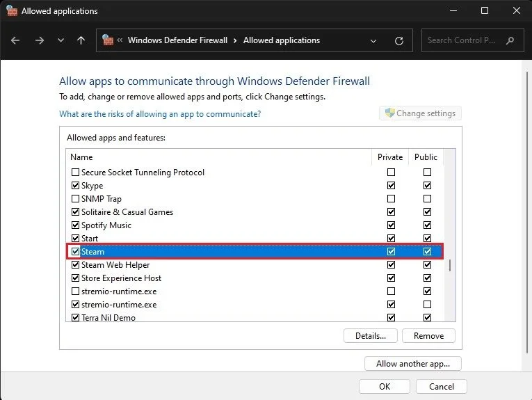Maximize the Allowed applications window

[x=485, y=10]
